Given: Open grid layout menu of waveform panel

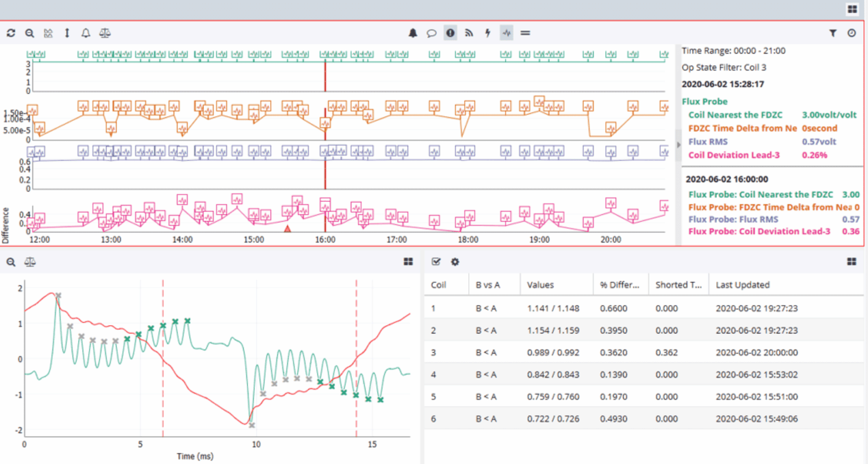Looking at the screenshot, I should 409,262.
